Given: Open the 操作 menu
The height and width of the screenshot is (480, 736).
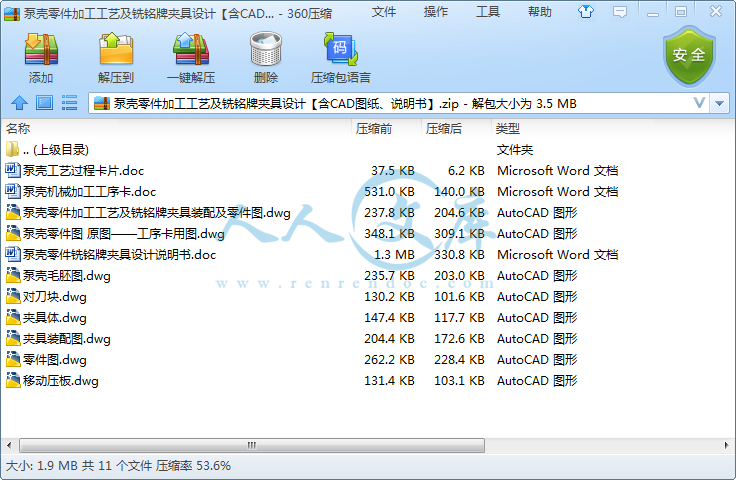Looking at the screenshot, I should click(436, 12).
